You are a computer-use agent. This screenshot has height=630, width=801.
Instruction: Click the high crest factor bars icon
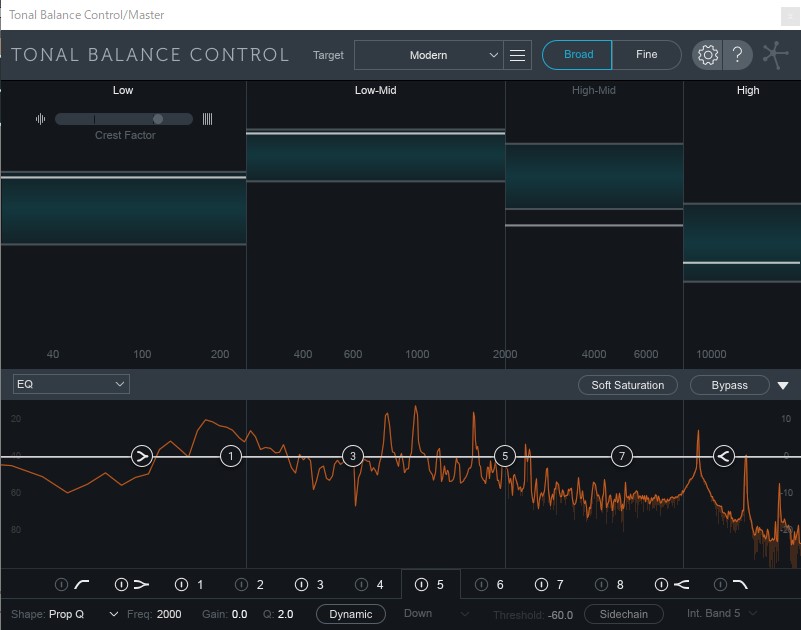[x=207, y=119]
